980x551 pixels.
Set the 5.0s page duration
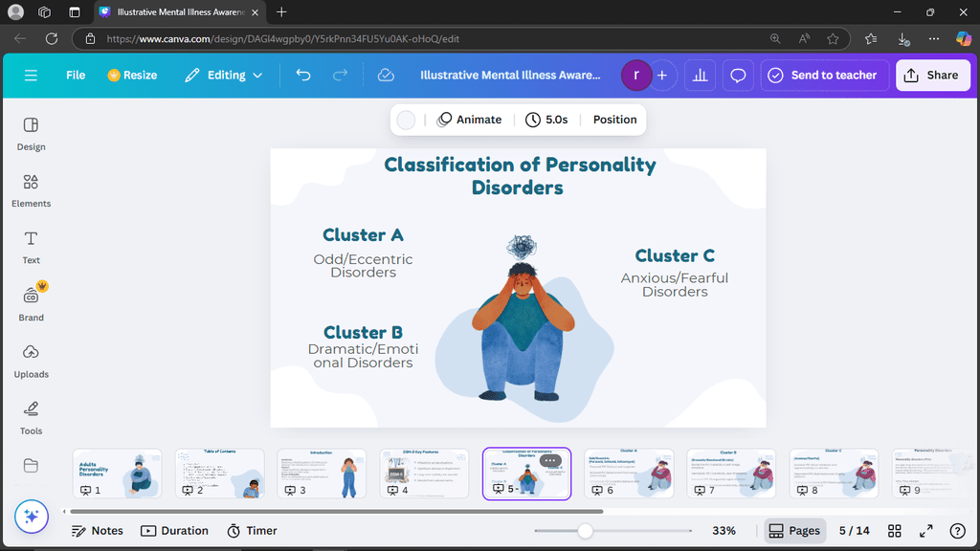[x=546, y=120]
